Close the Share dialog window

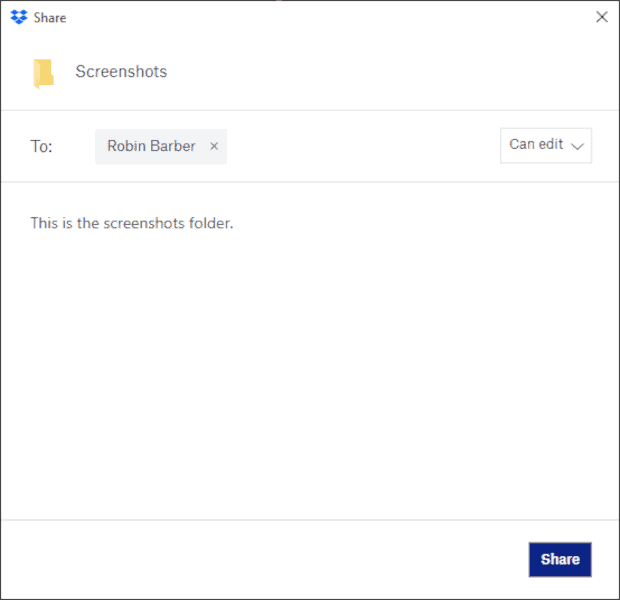point(601,17)
